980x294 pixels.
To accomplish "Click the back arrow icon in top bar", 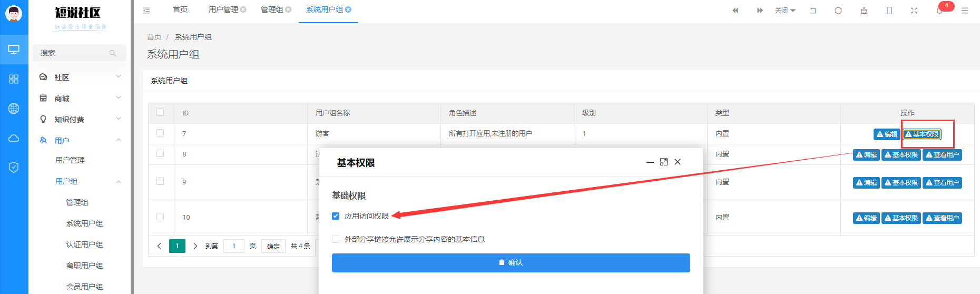I will coord(813,11).
